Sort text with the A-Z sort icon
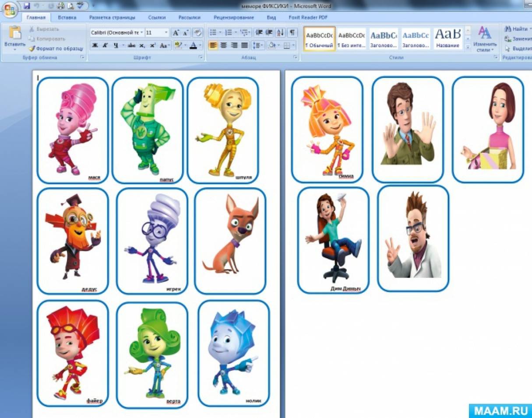This screenshot has height=418, width=532. point(281,33)
